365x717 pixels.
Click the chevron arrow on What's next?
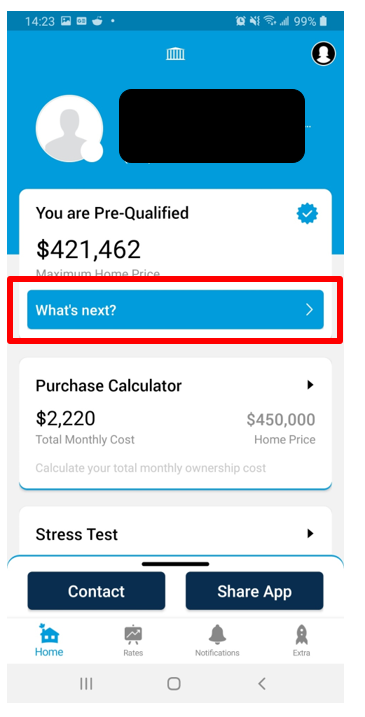[x=310, y=310]
